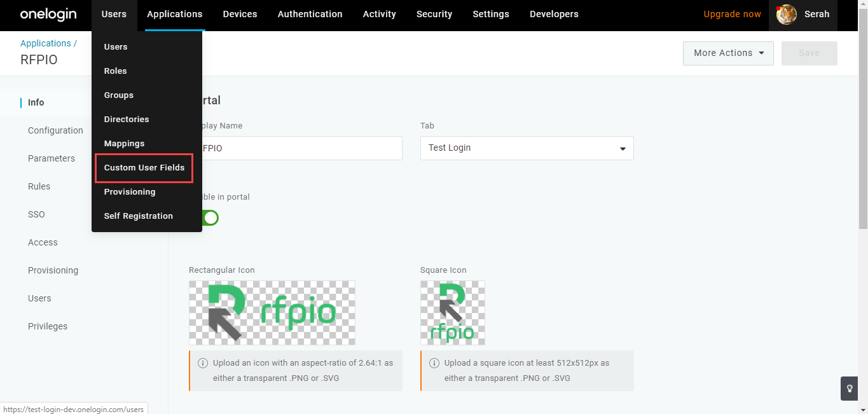Click the Save button

809,53
